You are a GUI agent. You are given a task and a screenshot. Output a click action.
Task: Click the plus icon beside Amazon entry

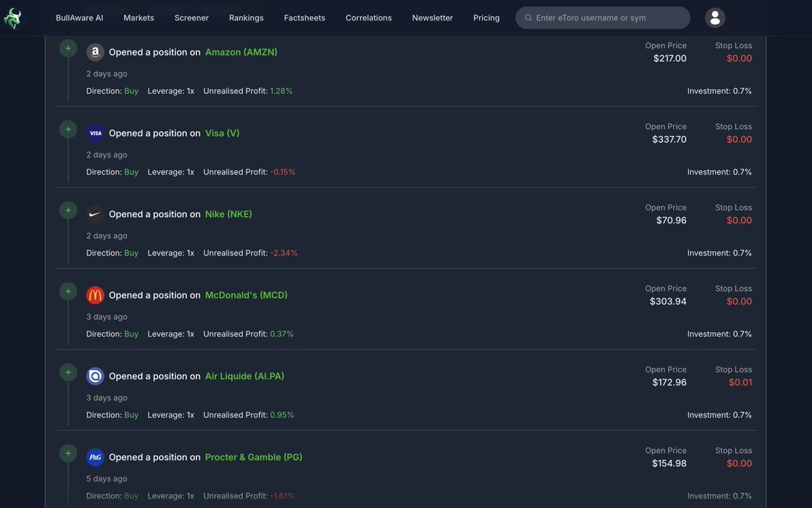[x=68, y=48]
